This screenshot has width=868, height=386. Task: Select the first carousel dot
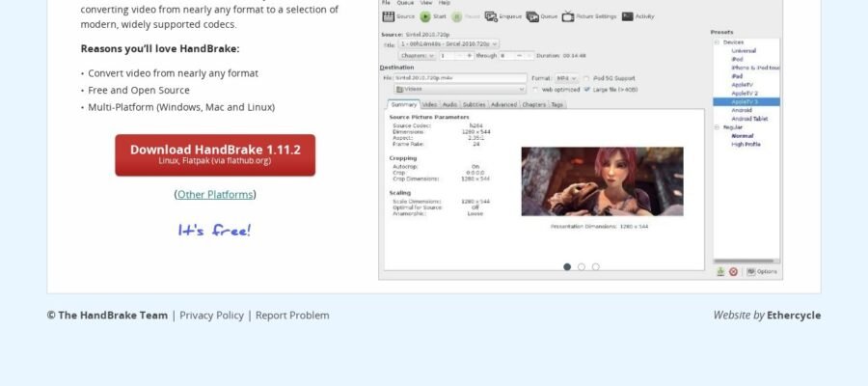[x=567, y=267]
